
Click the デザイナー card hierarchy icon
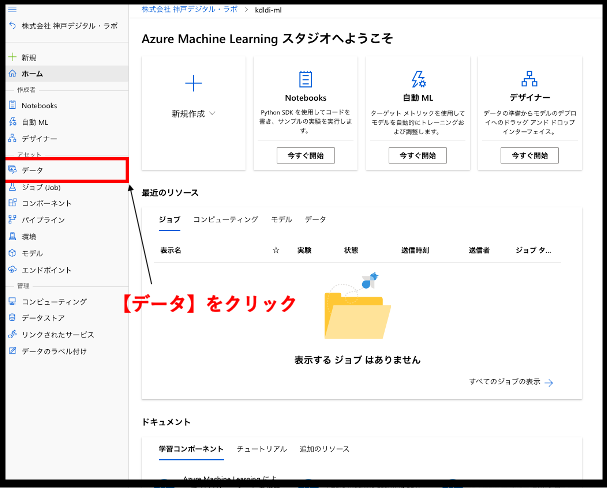pos(530,79)
